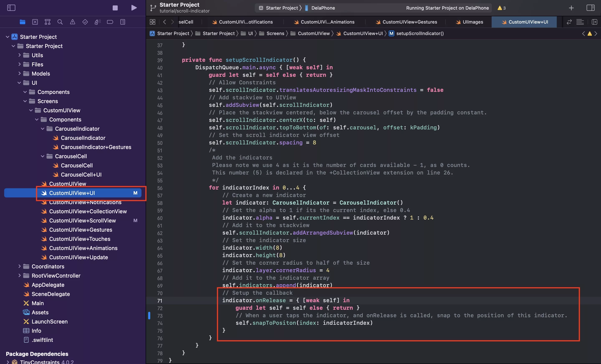Open the Project navigator folder icon

[23, 22]
